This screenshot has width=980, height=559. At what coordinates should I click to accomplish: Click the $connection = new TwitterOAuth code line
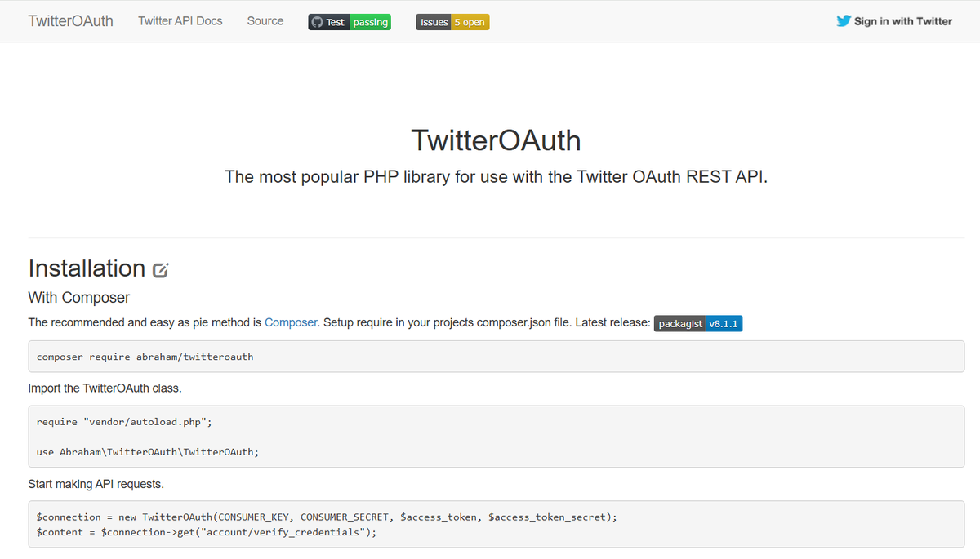click(x=327, y=517)
